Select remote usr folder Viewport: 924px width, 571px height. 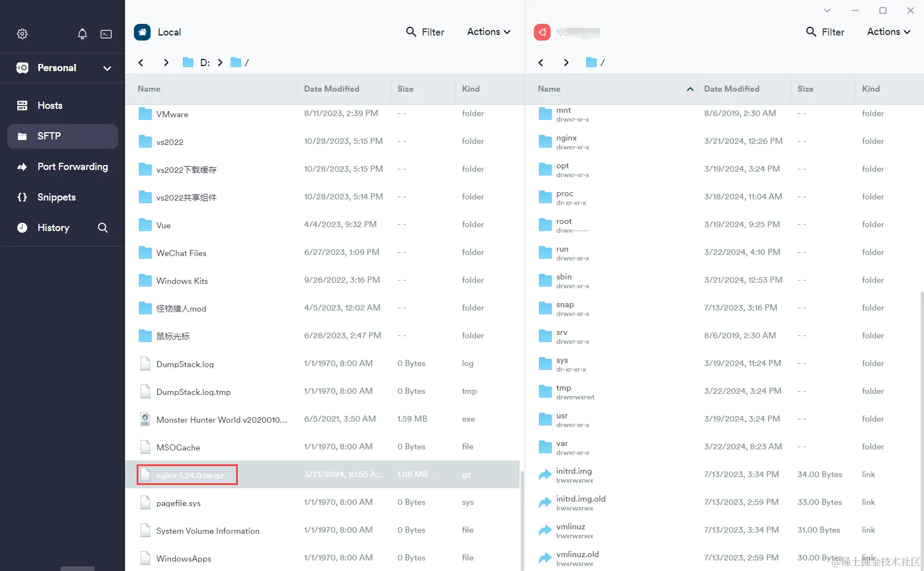722,419
